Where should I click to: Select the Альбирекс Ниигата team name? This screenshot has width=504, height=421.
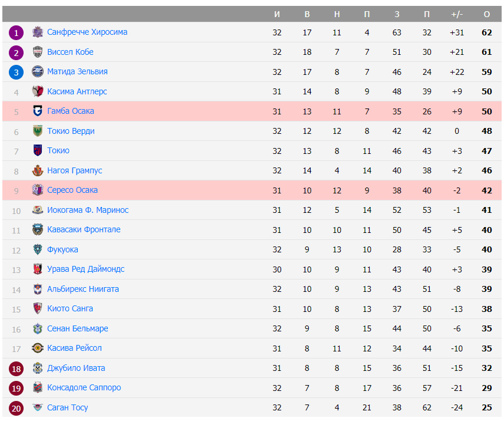[x=83, y=289]
